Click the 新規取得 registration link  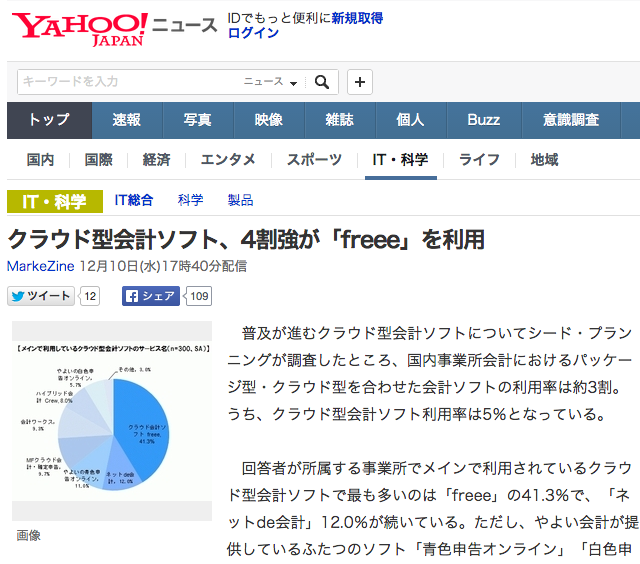pyautogui.click(x=357, y=18)
